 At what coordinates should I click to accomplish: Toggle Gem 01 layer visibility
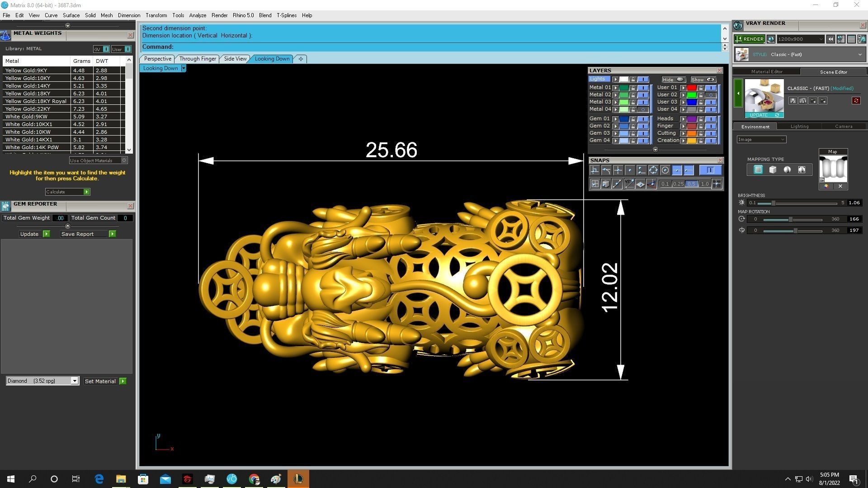pyautogui.click(x=643, y=119)
